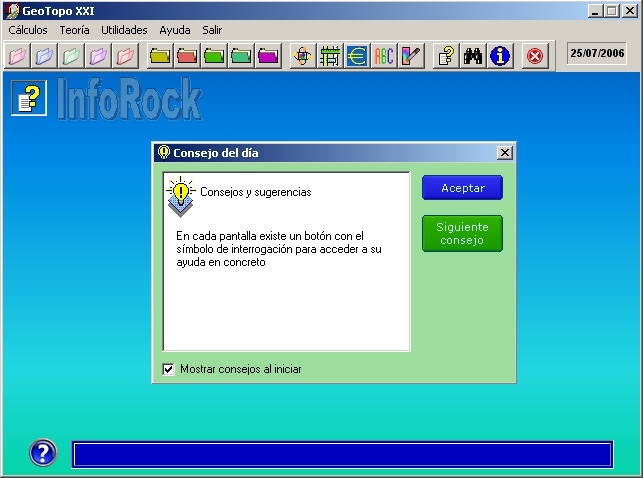The width and height of the screenshot is (643, 478).
Task: Click the ABC text toolbar icon
Action: click(384, 56)
